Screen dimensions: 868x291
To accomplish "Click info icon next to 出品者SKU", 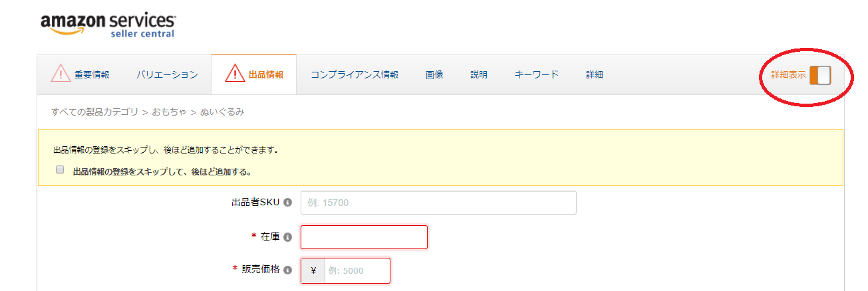I will 287,203.
